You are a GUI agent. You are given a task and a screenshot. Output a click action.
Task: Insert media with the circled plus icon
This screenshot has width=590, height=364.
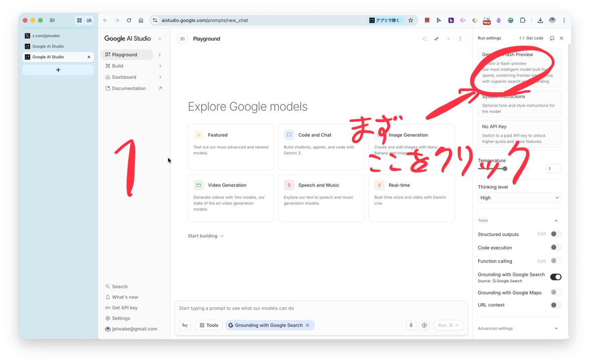tap(424, 325)
